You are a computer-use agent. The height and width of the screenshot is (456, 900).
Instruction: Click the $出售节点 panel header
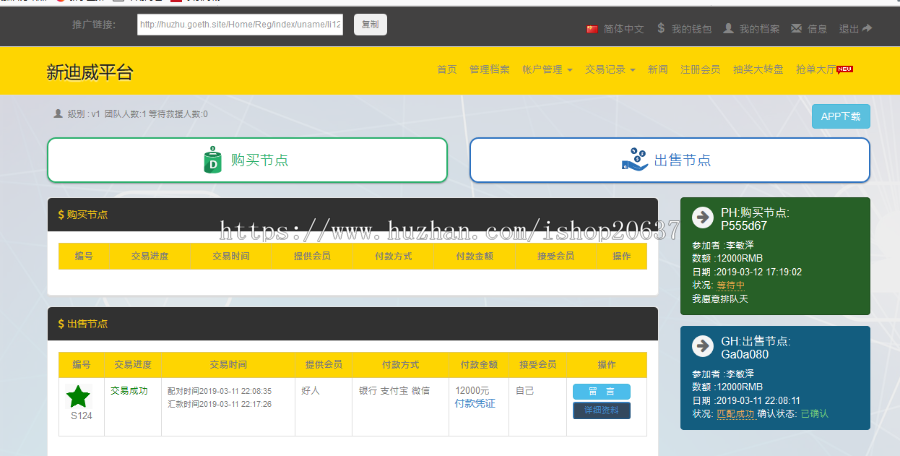(x=352, y=324)
